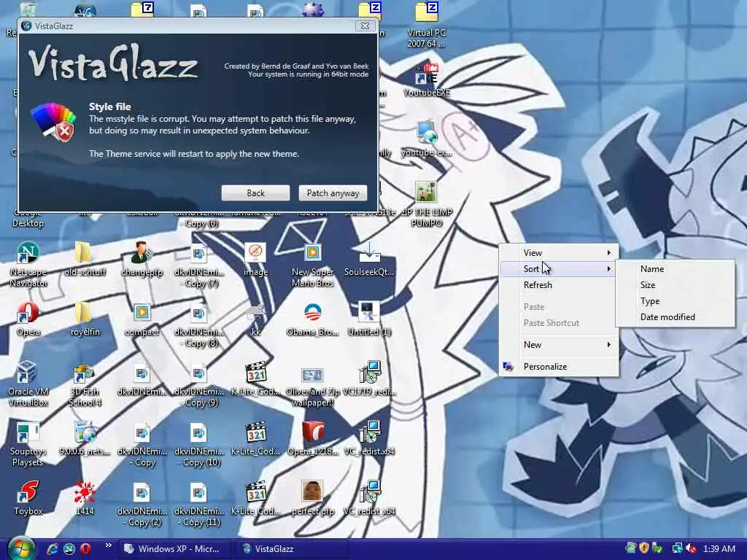Sort desktop icons by Date modified

675,317
